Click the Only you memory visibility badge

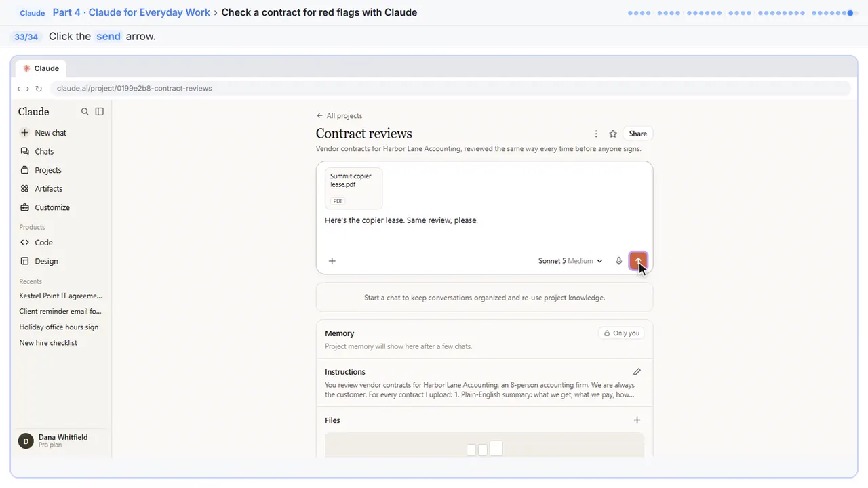[621, 333]
